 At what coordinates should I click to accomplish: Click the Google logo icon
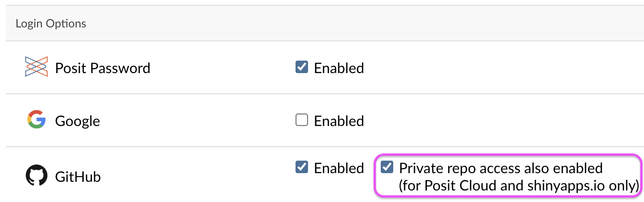pos(37,120)
